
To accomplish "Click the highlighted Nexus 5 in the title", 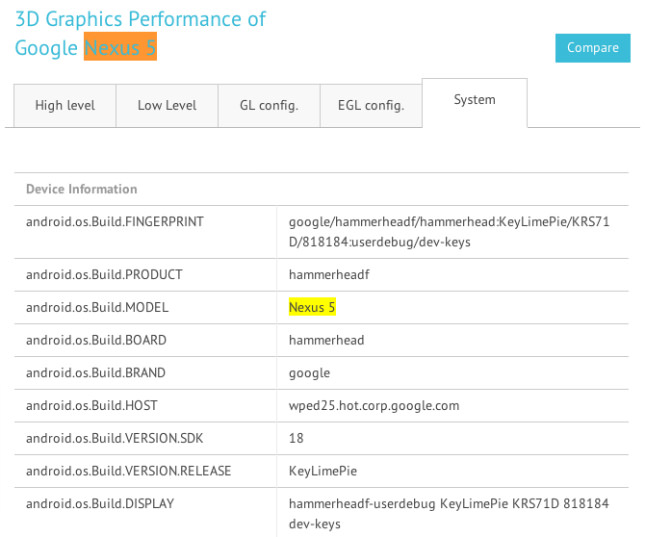I will [x=120, y=48].
